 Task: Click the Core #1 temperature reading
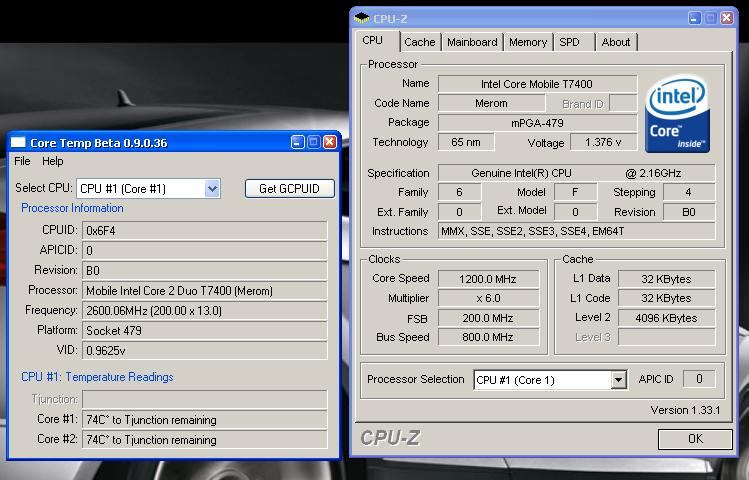(204, 420)
